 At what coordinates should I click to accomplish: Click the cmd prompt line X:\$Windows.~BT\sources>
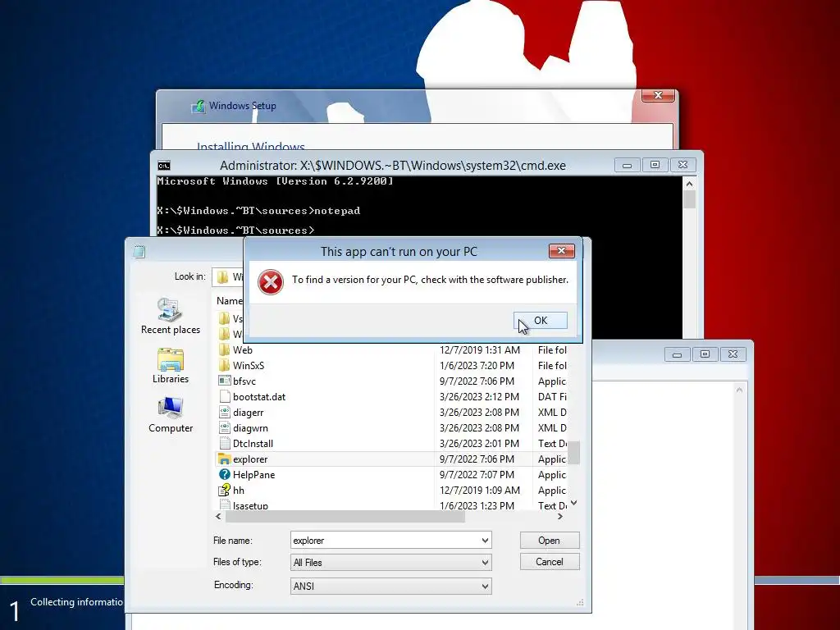[x=235, y=231]
